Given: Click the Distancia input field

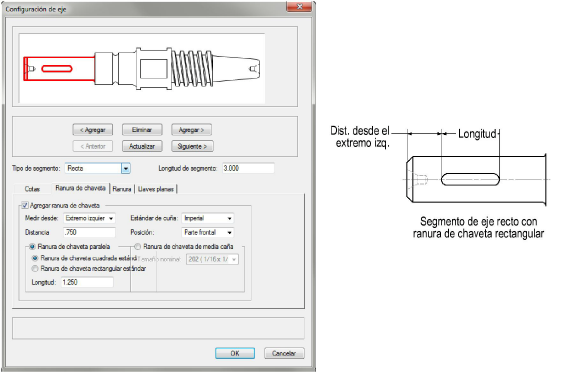Looking at the screenshot, I should pyautogui.click(x=89, y=232).
